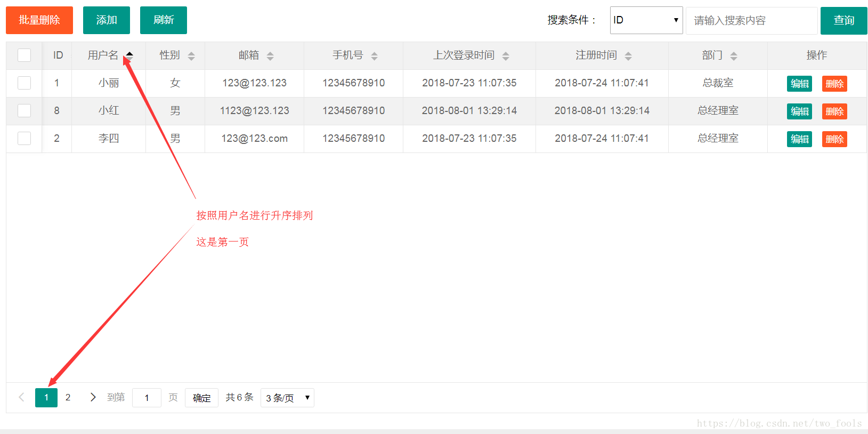Click the 查询 search button
The image size is (868, 434).
[x=844, y=20]
